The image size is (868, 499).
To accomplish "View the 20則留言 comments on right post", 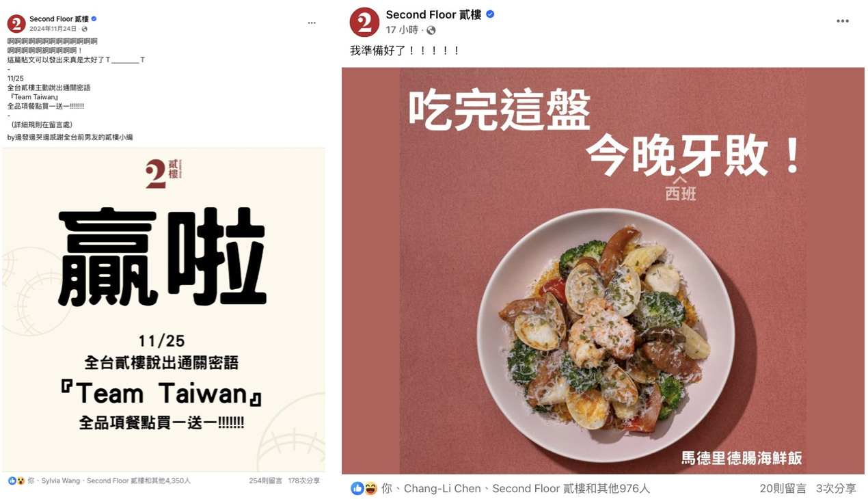I will pyautogui.click(x=783, y=488).
